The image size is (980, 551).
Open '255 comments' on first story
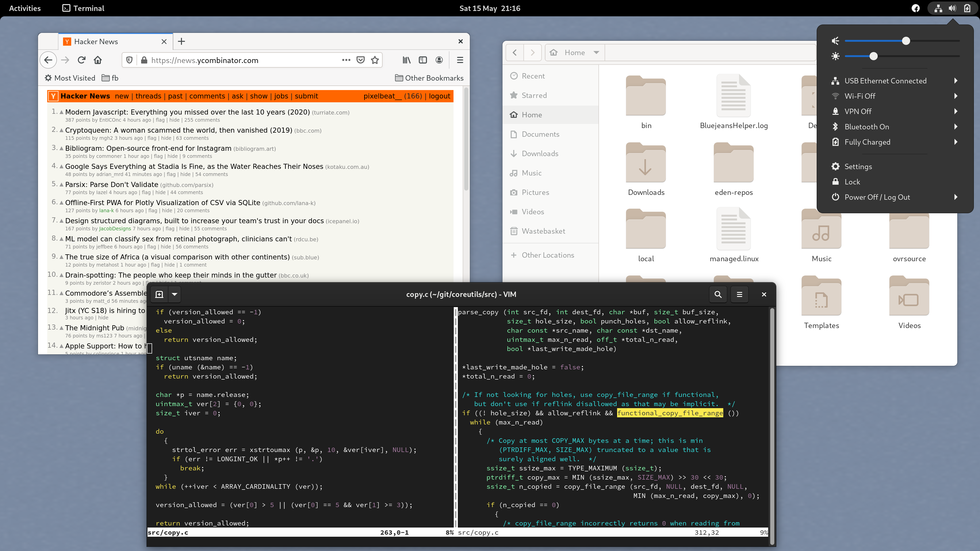point(202,120)
